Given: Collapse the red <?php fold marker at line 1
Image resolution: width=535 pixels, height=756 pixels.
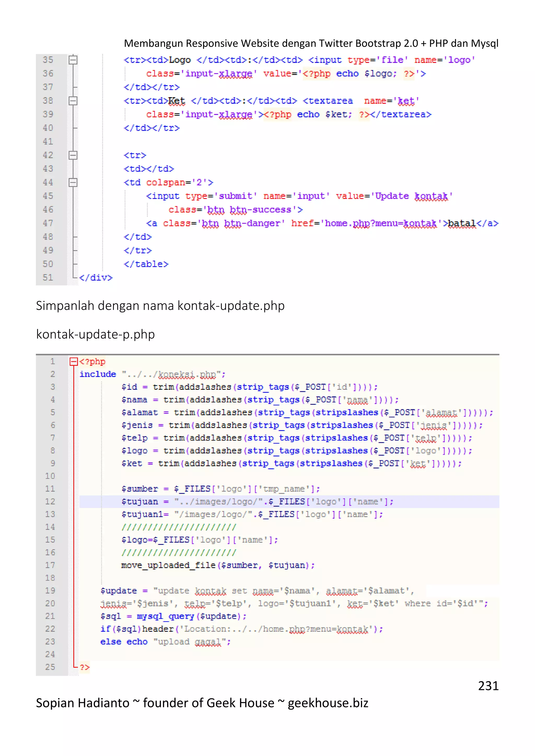Looking at the screenshot, I should click(73, 362).
